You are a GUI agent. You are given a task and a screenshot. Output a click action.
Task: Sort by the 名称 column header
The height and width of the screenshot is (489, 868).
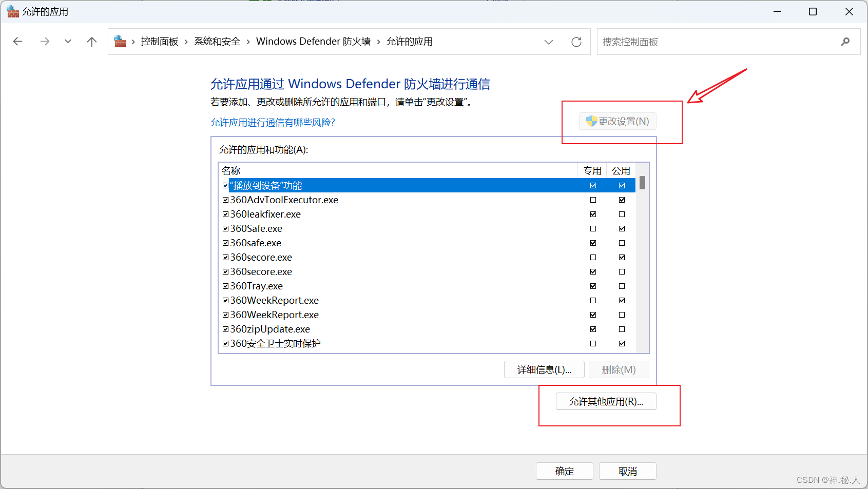click(398, 170)
